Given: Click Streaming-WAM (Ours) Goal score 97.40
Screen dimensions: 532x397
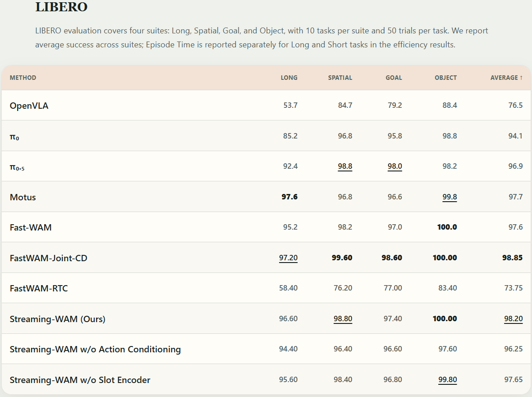Looking at the screenshot, I should pos(393,319).
